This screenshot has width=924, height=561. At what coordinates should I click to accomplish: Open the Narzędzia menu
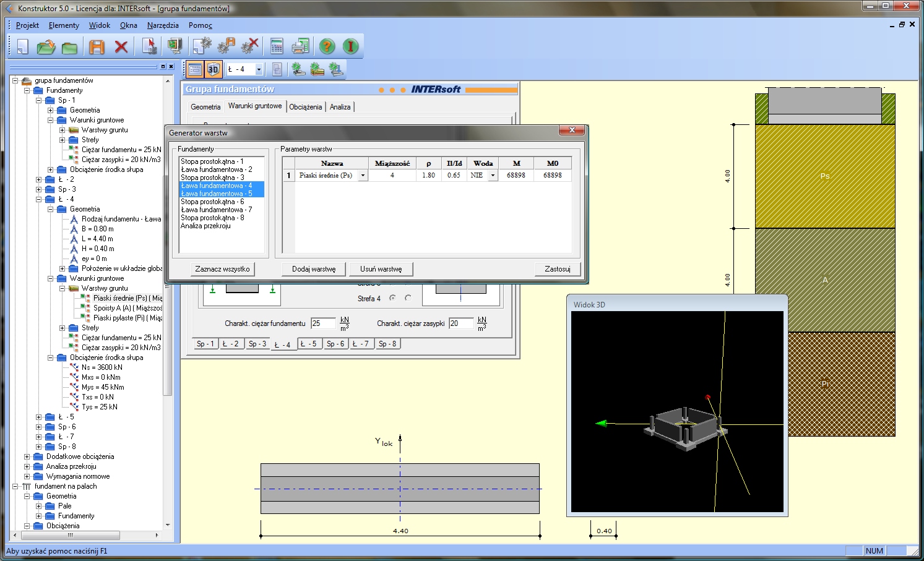pyautogui.click(x=163, y=25)
